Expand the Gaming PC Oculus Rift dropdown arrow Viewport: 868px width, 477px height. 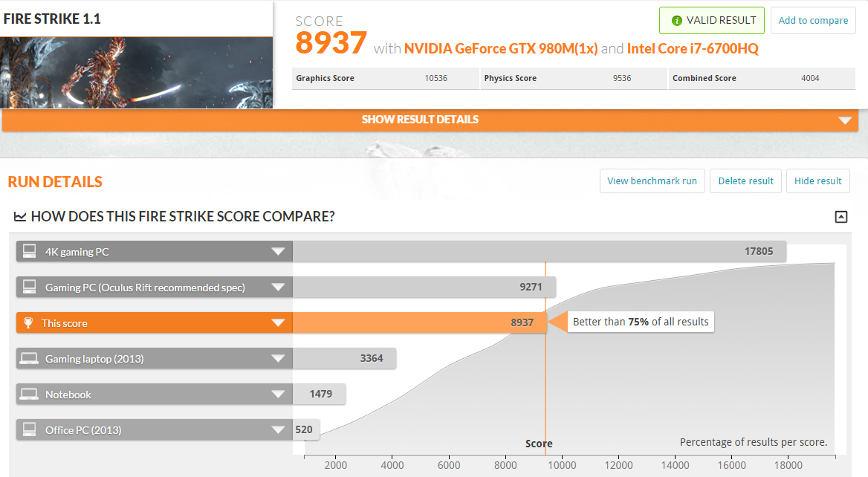[x=278, y=288]
